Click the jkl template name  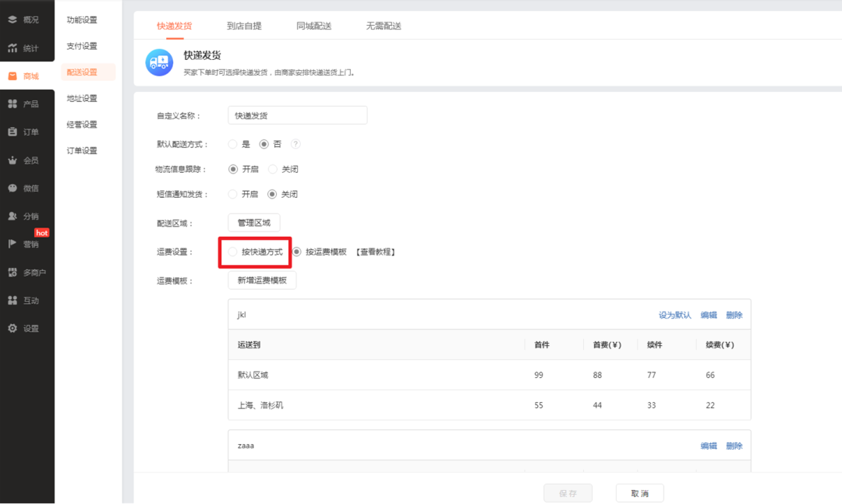242,315
